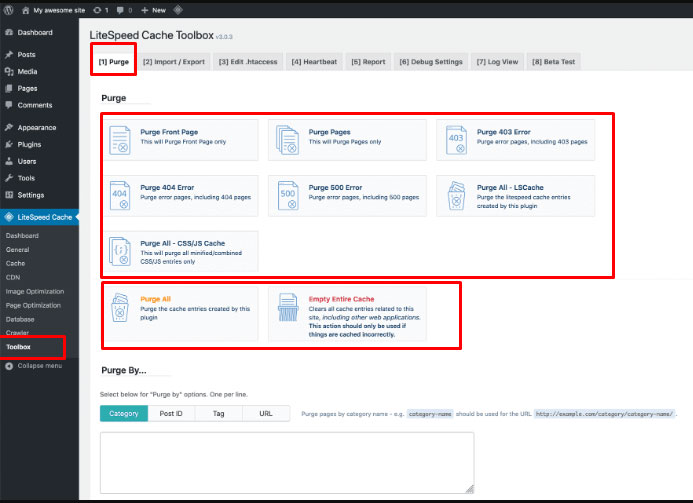This screenshot has width=693, height=503.
Task: Click the Purge Front Page document icon
Action: pos(120,140)
